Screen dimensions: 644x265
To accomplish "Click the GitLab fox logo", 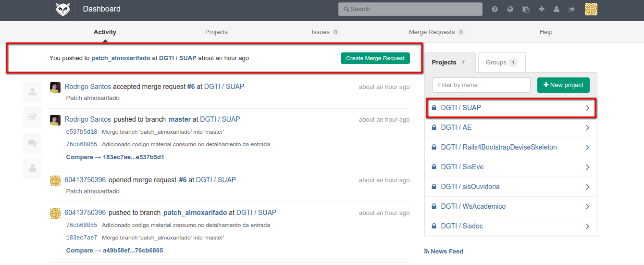I will pyautogui.click(x=63, y=9).
